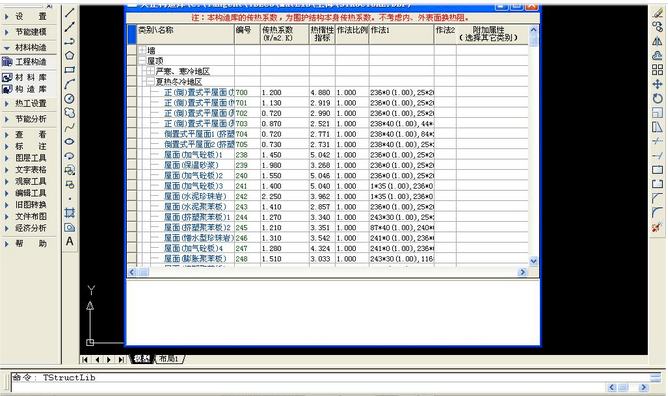Select the Copy object tool
The height and width of the screenshot is (396, 668).
pyautogui.click(x=657, y=27)
